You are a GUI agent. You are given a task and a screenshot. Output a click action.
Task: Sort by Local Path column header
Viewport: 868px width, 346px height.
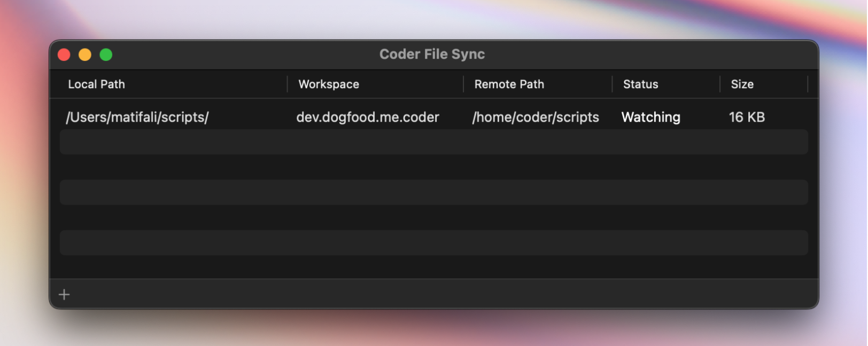(97, 84)
